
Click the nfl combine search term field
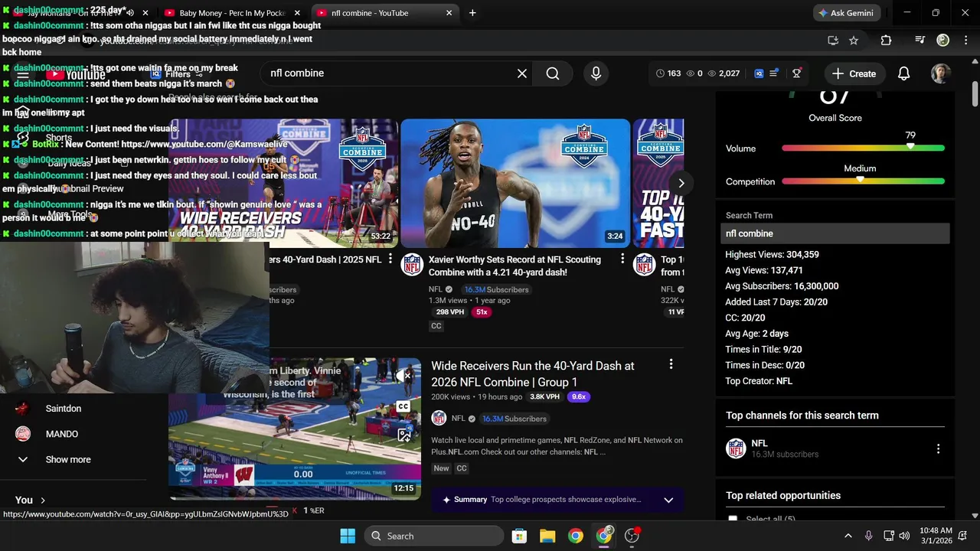point(835,233)
